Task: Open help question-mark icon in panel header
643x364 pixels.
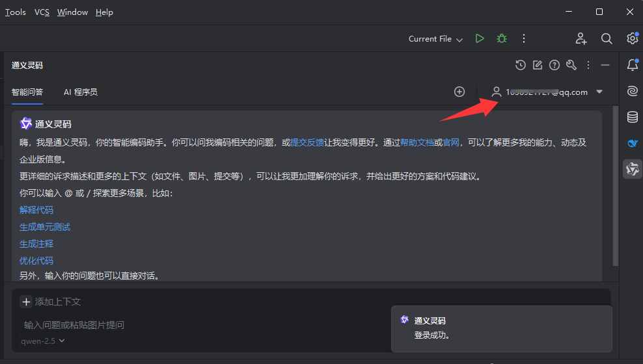Action: pos(554,65)
